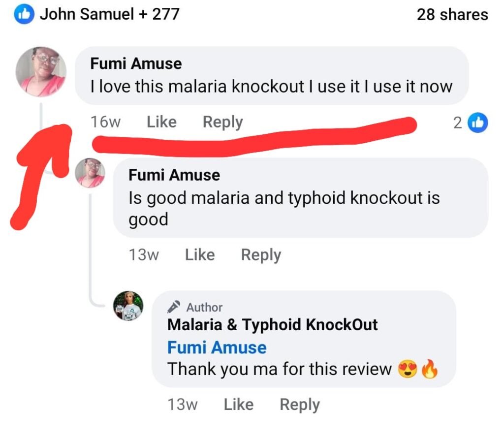
Task: Open the 'John Samuel + 277' reactions list
Action: click(109, 14)
